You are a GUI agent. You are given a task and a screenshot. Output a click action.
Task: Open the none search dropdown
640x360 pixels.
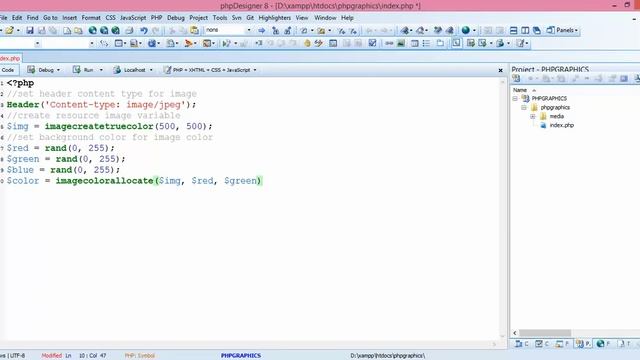(x=249, y=30)
